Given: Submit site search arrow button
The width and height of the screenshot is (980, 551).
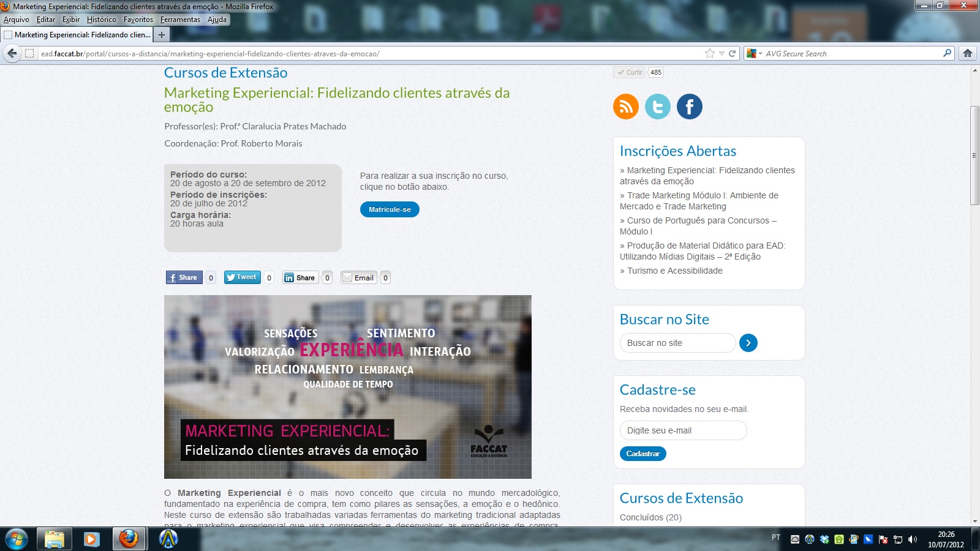Looking at the screenshot, I should (x=748, y=343).
